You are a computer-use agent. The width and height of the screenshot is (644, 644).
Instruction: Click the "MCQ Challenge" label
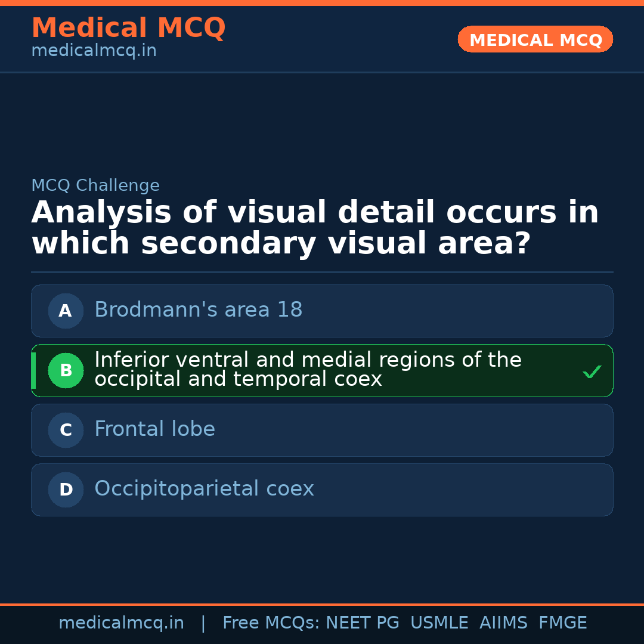[95, 185]
